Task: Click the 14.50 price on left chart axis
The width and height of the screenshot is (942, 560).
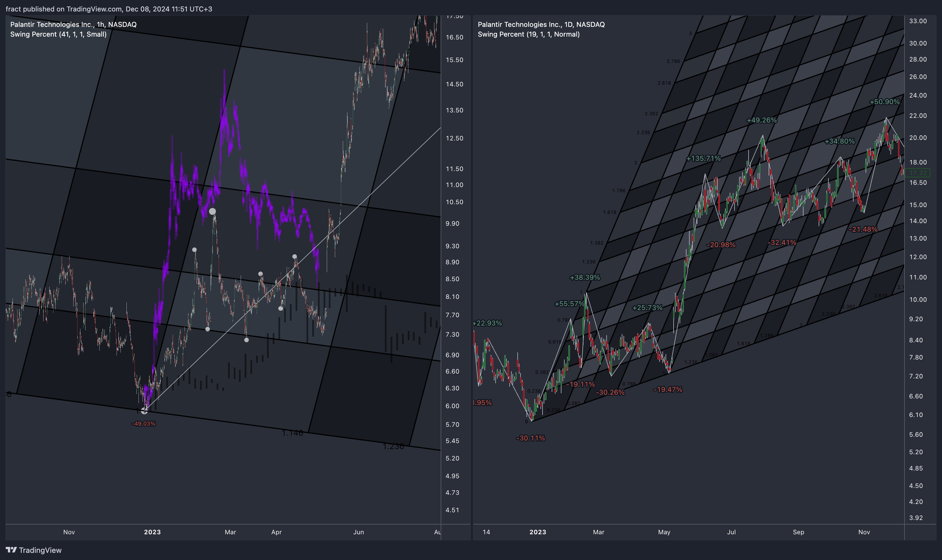Action: tap(454, 84)
